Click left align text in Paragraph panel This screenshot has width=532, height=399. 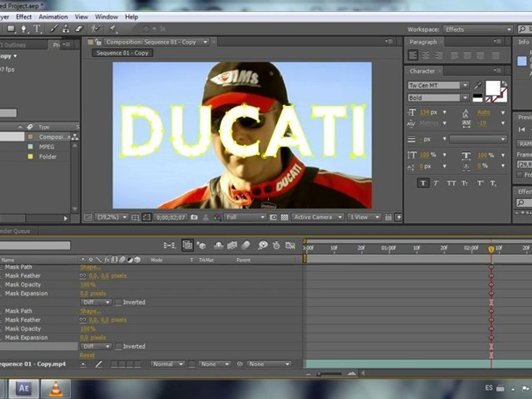pyautogui.click(x=413, y=55)
